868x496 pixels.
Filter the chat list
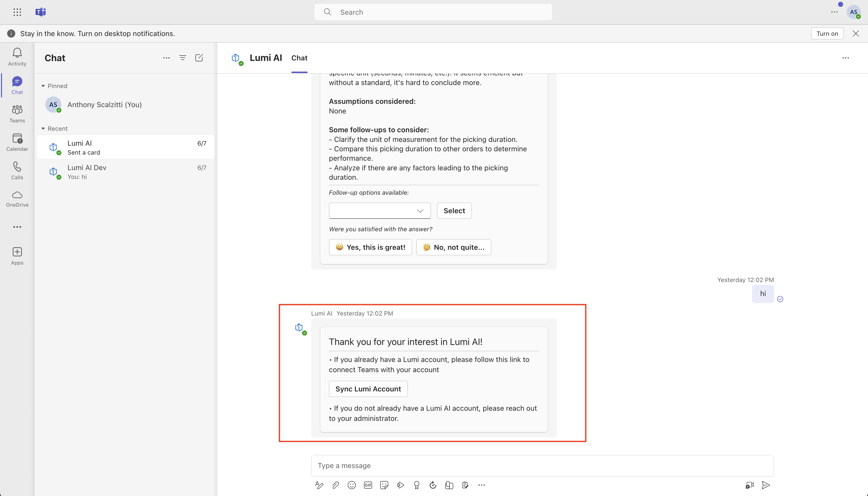click(x=182, y=58)
